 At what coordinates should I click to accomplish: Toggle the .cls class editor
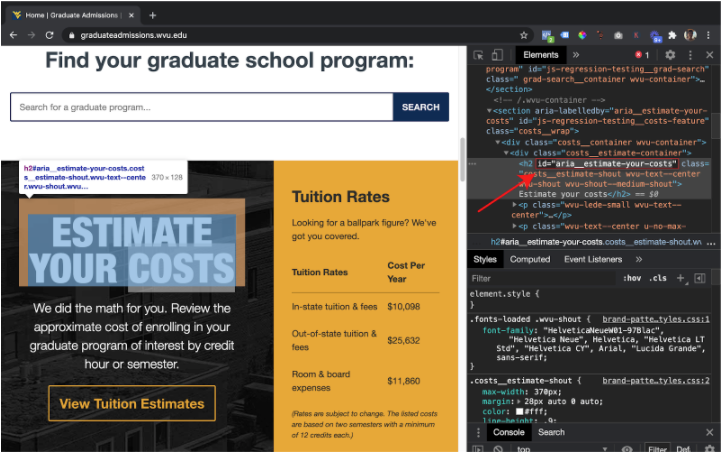click(658, 278)
